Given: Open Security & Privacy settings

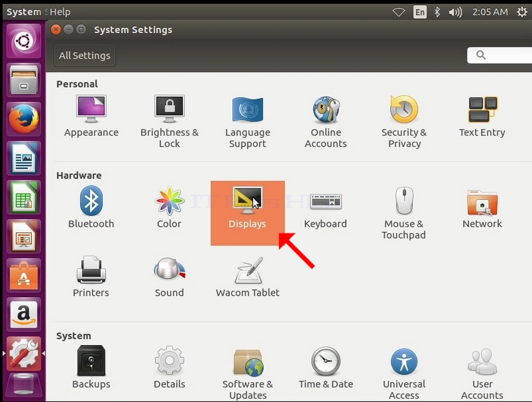Looking at the screenshot, I should 404,121.
